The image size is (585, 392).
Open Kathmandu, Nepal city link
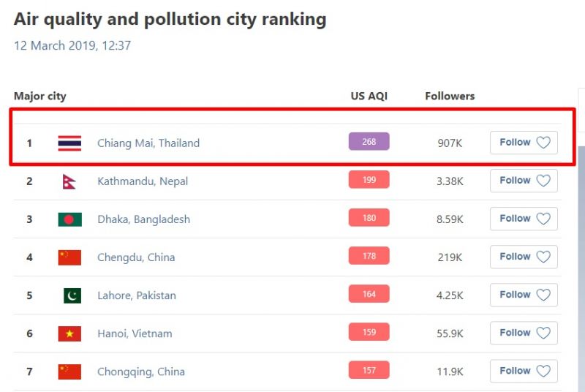143,181
